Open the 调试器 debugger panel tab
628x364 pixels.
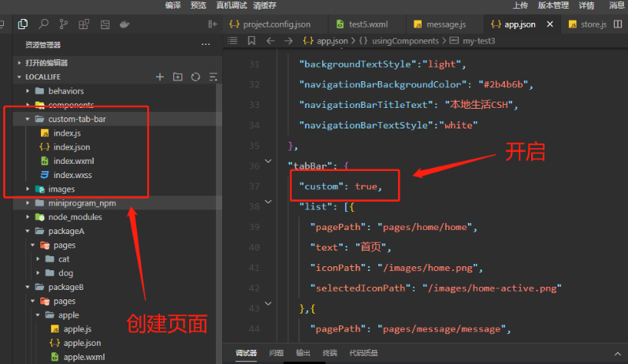246,353
